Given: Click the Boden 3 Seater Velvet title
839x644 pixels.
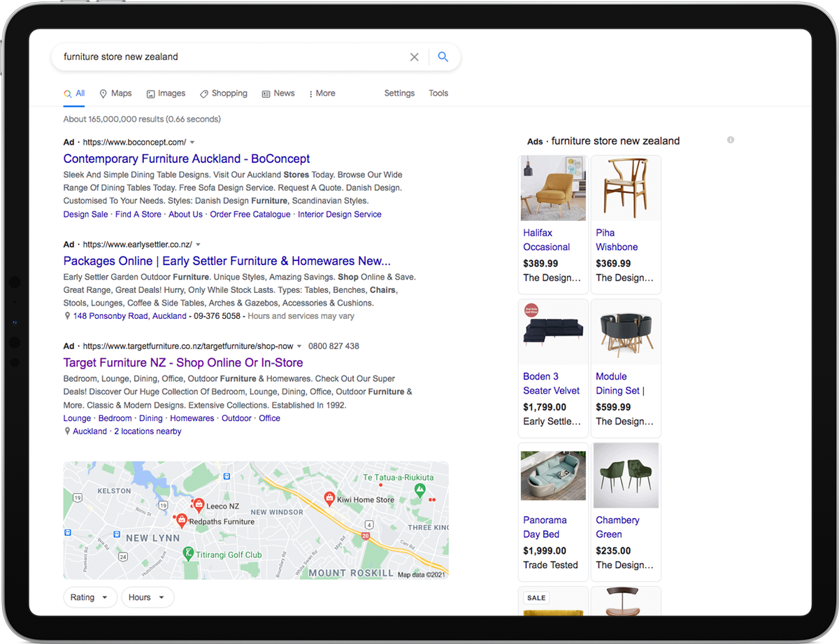Looking at the screenshot, I should point(552,383).
